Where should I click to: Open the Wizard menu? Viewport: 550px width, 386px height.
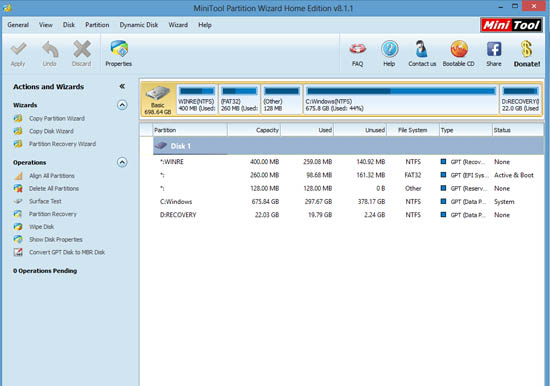(x=178, y=25)
